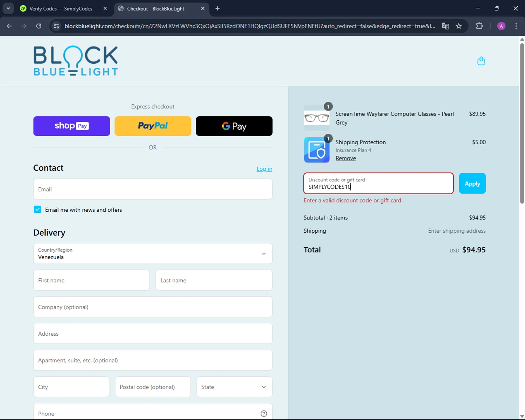The image size is (525, 420).
Task: Focus the Company (optional) field
Action: pyautogui.click(x=153, y=307)
